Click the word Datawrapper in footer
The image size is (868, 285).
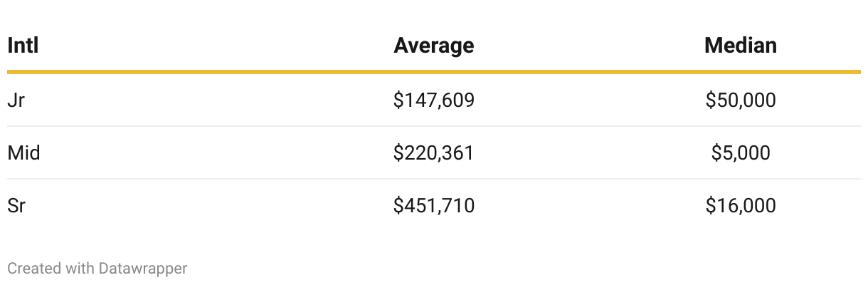[x=143, y=269]
